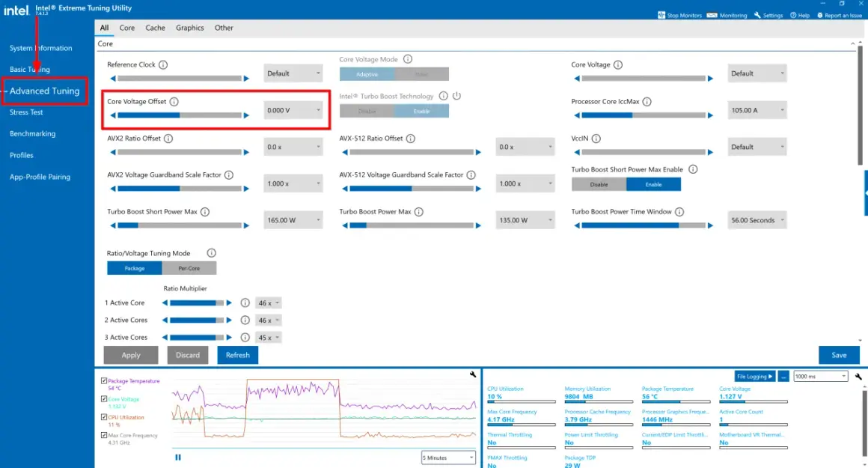The width and height of the screenshot is (868, 468).
Task: Toggle Max Core Frequency graph checkbox
Action: point(104,435)
